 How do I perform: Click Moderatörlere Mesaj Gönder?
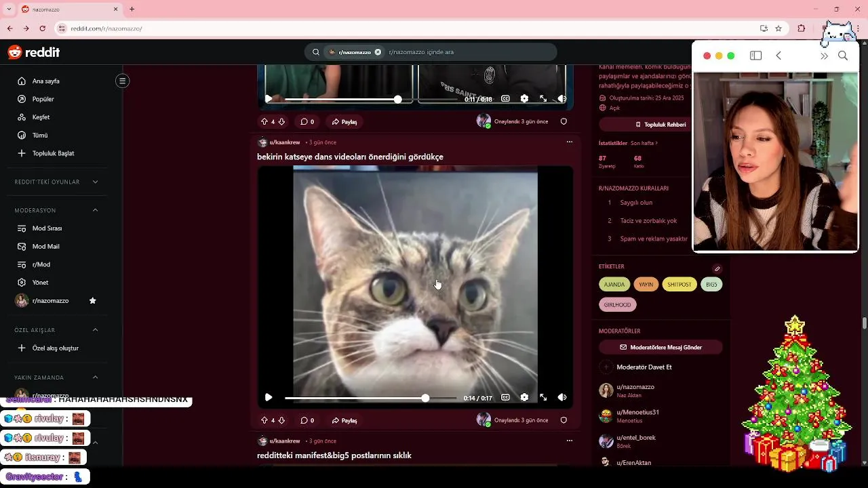[660, 347]
